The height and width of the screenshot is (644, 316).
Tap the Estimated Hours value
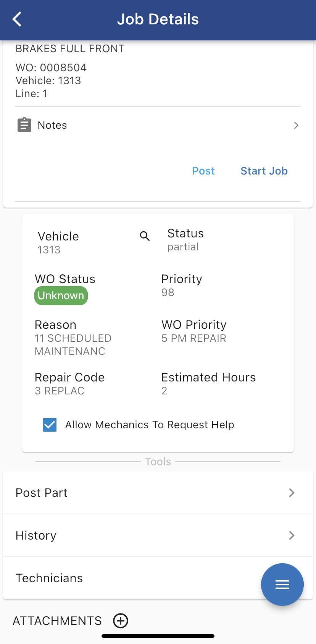pos(164,391)
